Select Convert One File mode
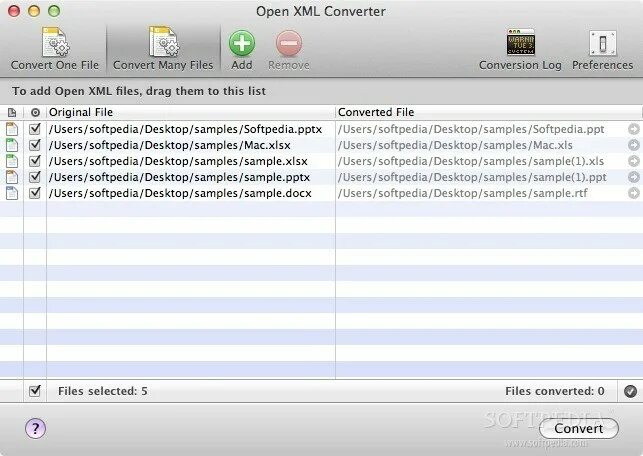 coord(55,48)
